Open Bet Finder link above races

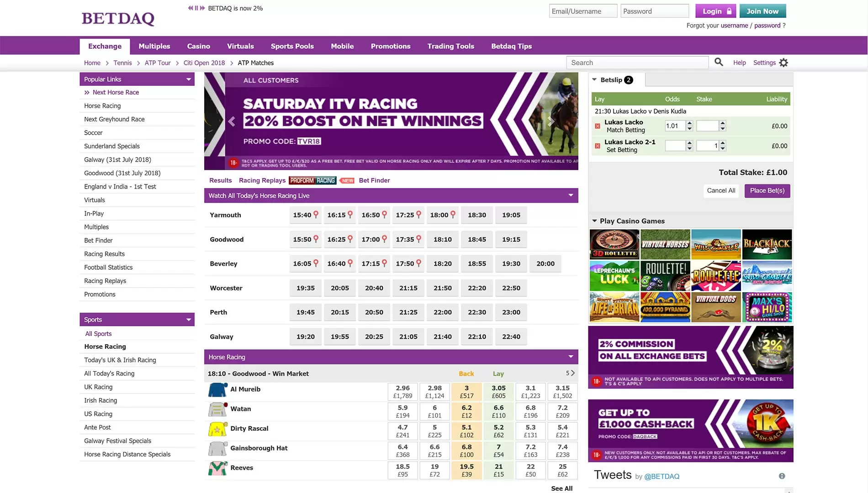(374, 180)
